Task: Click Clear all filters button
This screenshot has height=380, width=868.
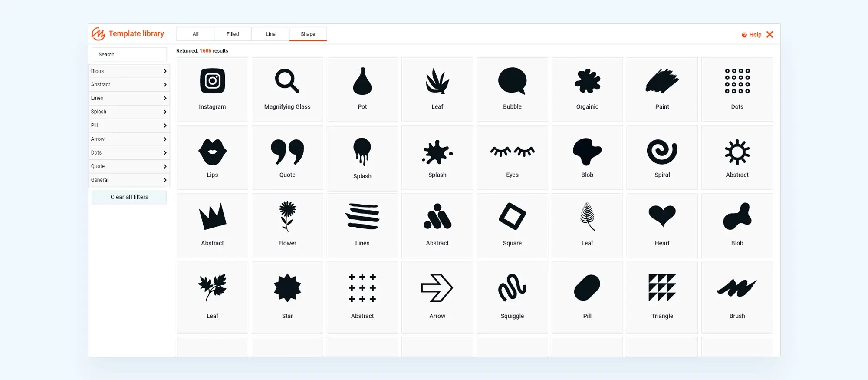Action: (x=129, y=197)
